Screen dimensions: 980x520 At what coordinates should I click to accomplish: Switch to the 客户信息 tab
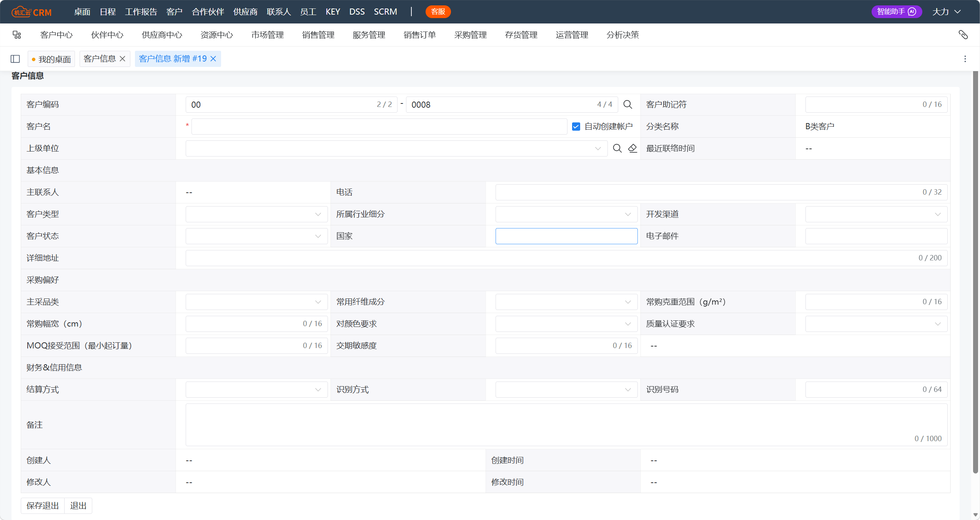[100, 59]
